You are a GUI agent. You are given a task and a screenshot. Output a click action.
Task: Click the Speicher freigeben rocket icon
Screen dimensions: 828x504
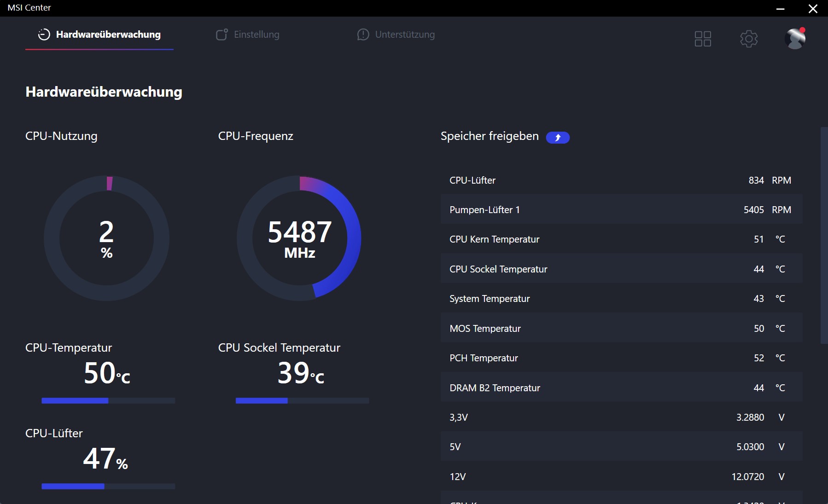tap(557, 138)
